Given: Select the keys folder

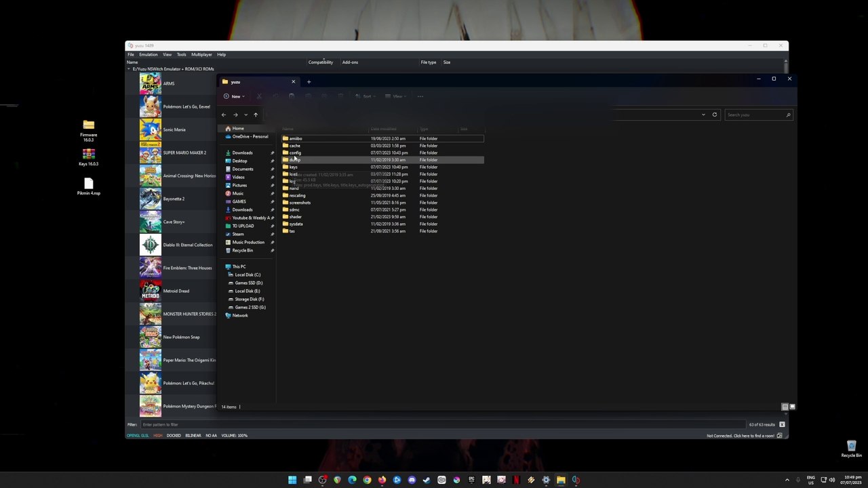Looking at the screenshot, I should [x=383, y=167].
